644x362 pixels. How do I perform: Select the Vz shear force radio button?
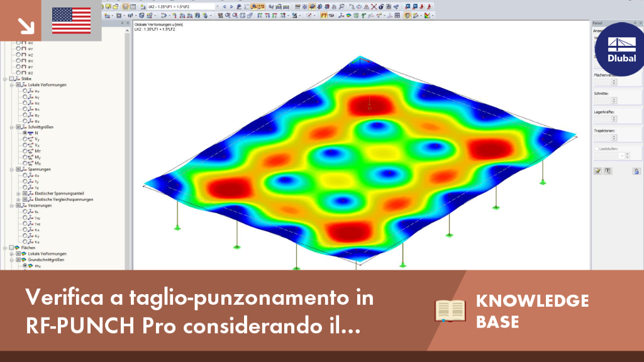(25, 145)
